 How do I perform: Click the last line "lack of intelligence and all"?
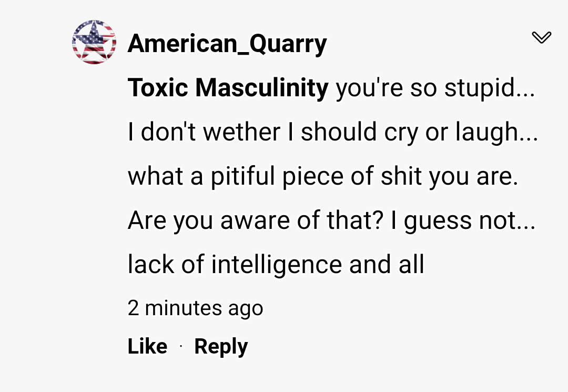[276, 265]
